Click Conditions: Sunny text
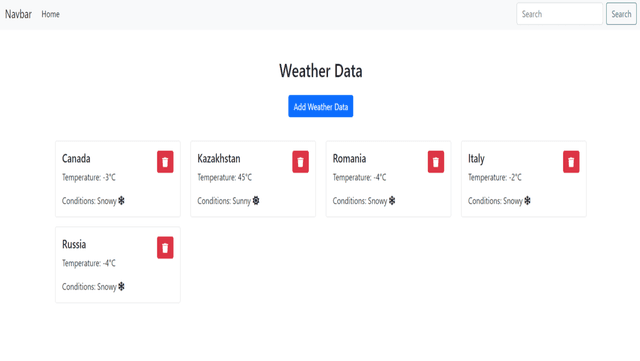The width and height of the screenshot is (640, 361). pyautogui.click(x=224, y=201)
